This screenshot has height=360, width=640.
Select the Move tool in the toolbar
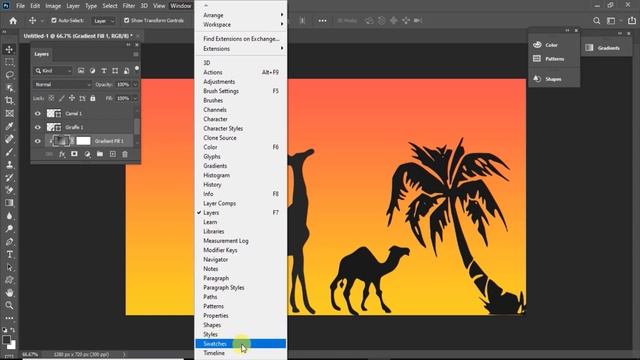9,49
